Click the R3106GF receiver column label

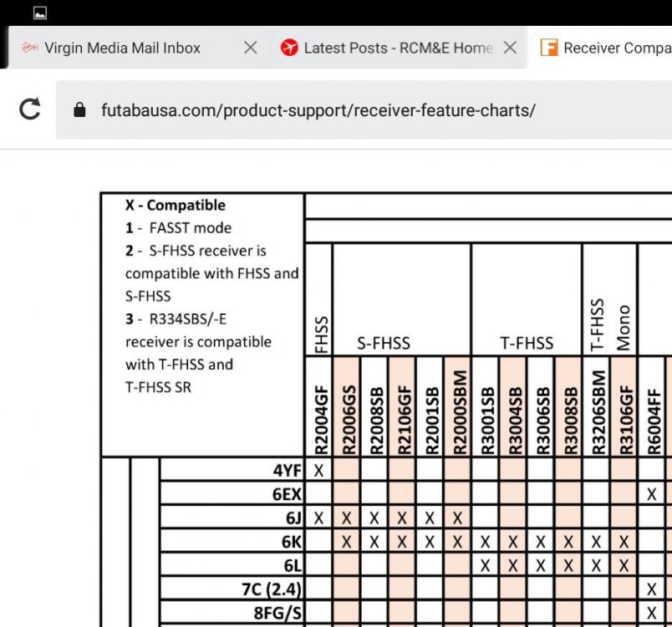(x=626, y=420)
